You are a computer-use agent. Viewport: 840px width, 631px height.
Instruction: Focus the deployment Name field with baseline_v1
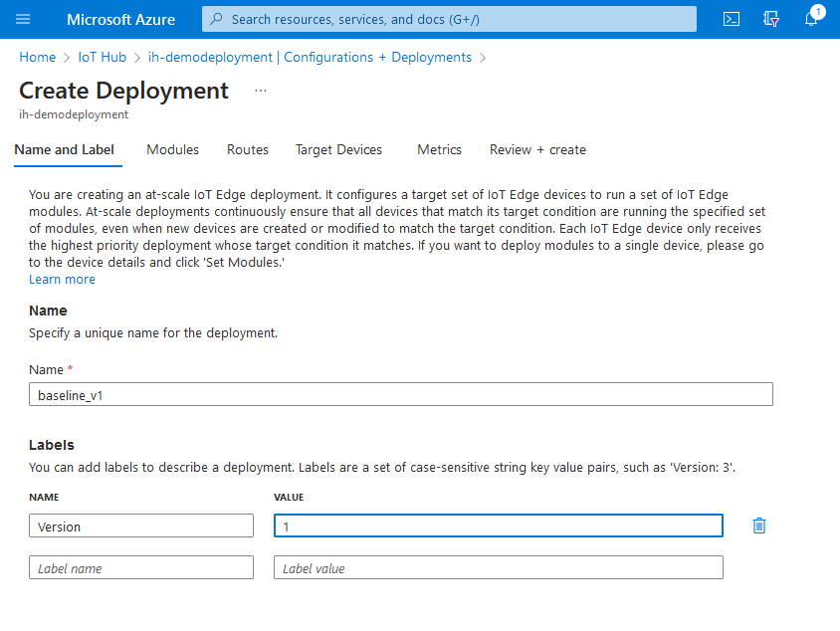[x=401, y=395]
